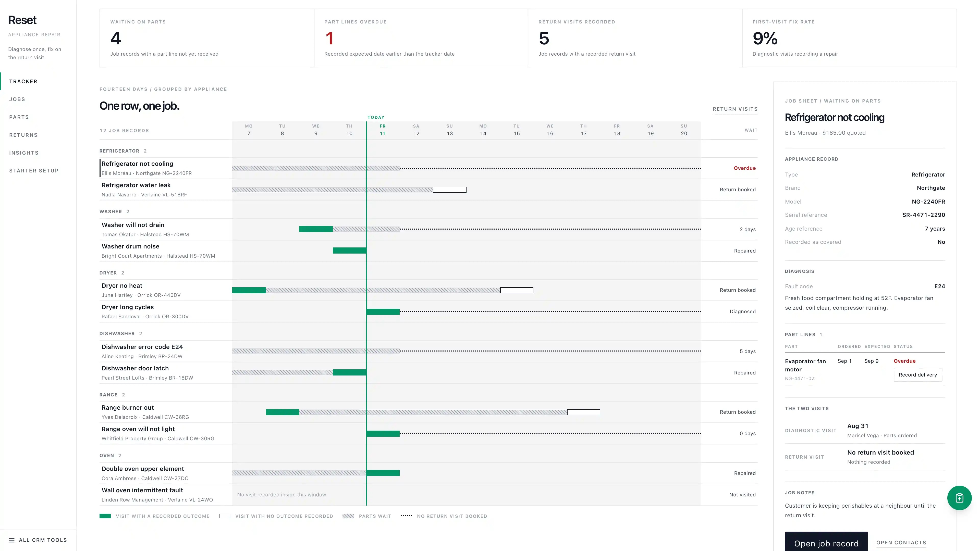The image size is (980, 551).
Task: Click the First-Visit Fix Rate card
Action: coord(849,38)
